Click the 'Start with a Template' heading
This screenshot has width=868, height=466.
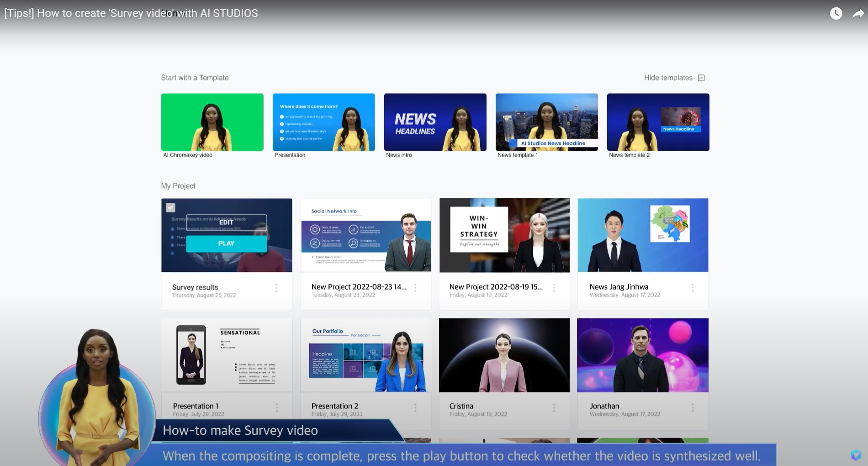pos(195,78)
